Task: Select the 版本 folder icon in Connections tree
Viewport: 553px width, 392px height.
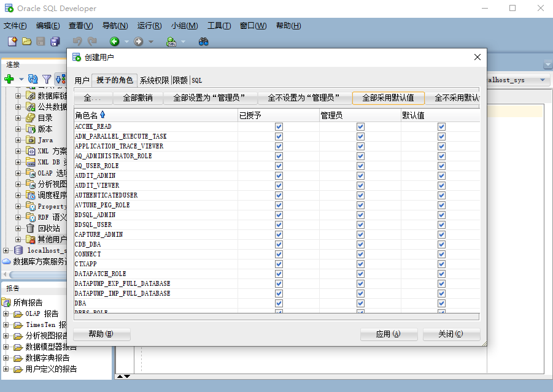Action: (31, 129)
